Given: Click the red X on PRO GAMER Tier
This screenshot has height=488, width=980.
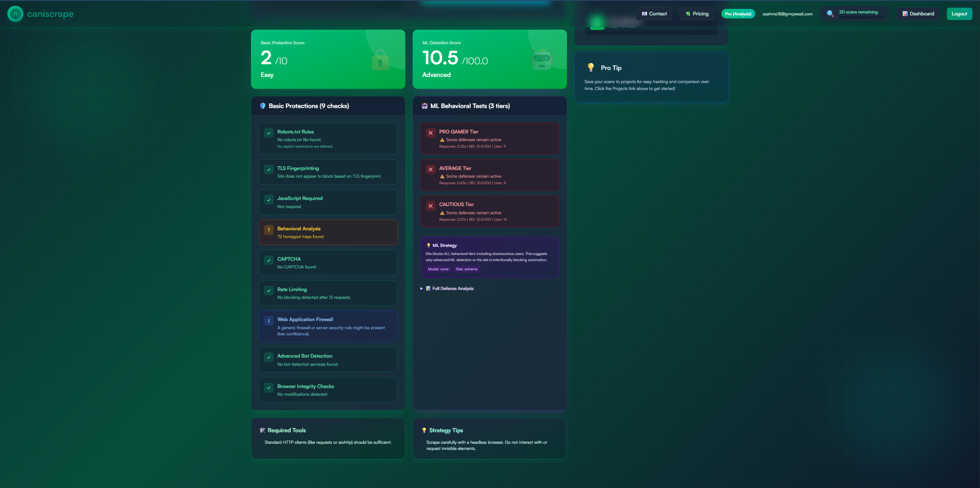Looking at the screenshot, I should [431, 133].
